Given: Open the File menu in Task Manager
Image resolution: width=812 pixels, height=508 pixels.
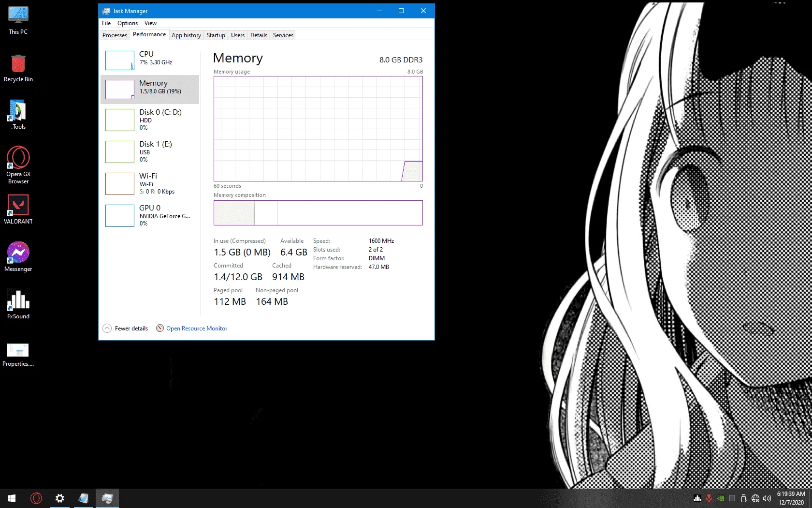Looking at the screenshot, I should [106, 23].
